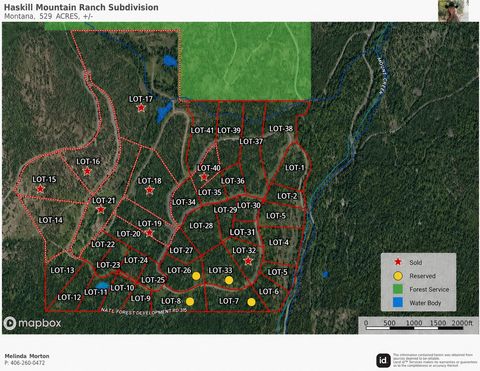Select the LOT-39 label
The image size is (480, 371).
229,130
